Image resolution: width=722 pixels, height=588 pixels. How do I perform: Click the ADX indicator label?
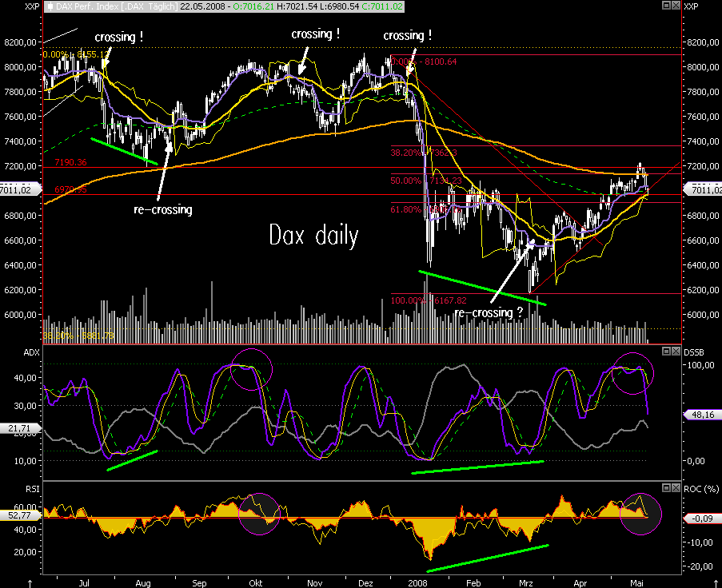pos(31,352)
